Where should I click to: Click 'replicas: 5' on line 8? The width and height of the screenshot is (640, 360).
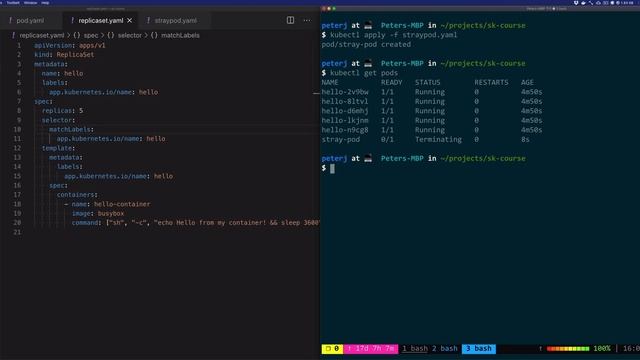tap(62, 111)
